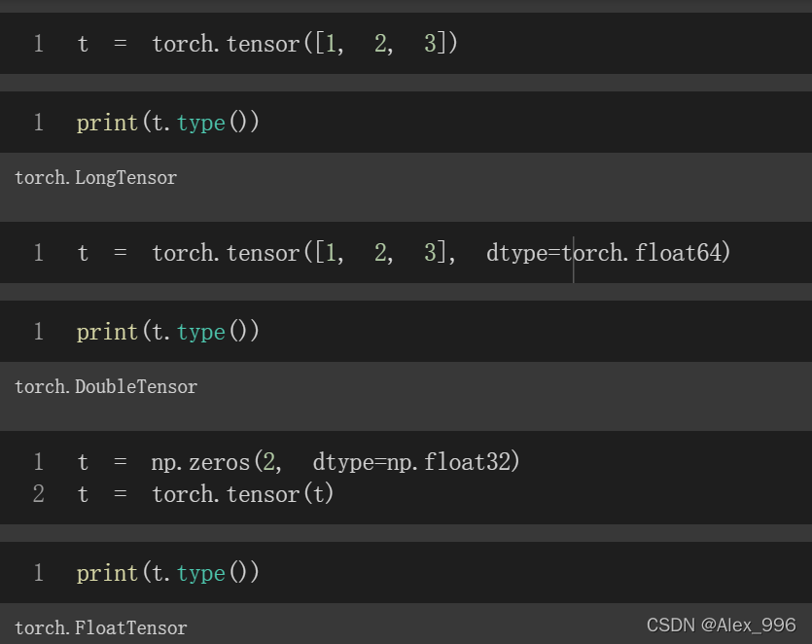Viewport: 812px width, 644px height.
Task: Click the second line 't = torch.tensor(t)'
Action: (x=205, y=494)
